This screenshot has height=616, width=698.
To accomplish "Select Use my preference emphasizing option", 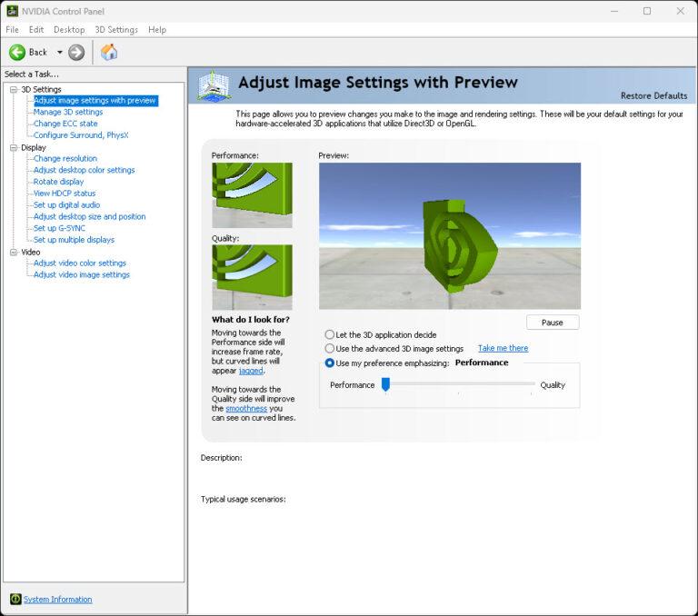I will coord(330,363).
